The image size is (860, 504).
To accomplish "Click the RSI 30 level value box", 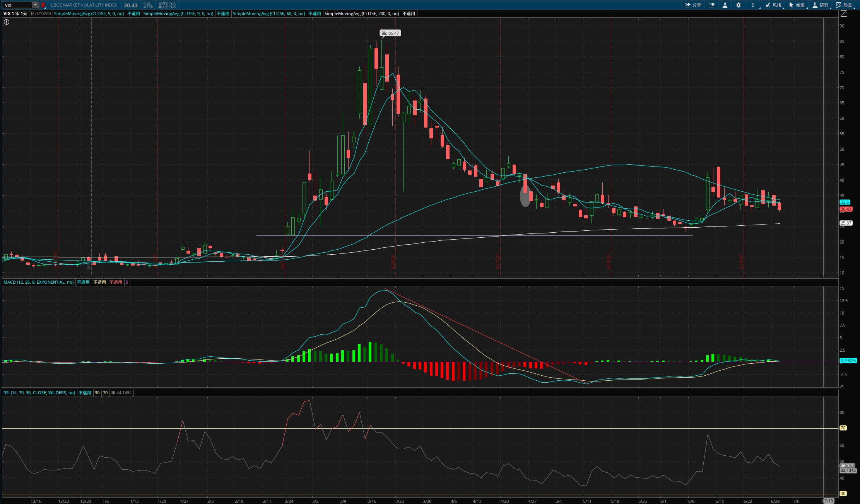I will 97,393.
